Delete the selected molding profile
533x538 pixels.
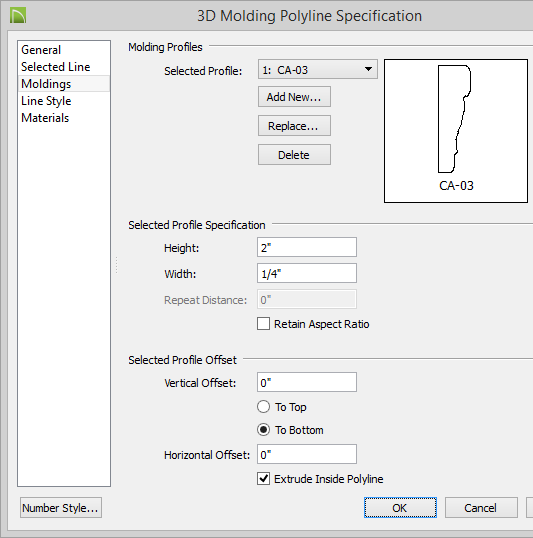coord(294,155)
